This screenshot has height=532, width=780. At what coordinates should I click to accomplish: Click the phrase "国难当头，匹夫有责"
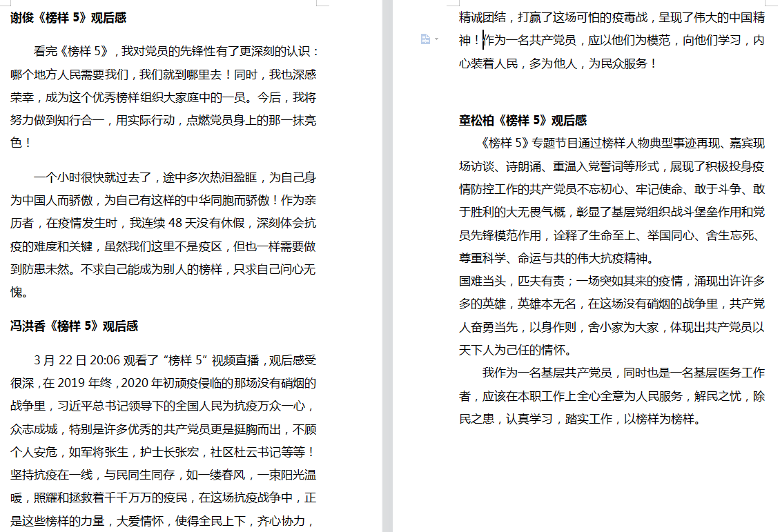click(511, 281)
